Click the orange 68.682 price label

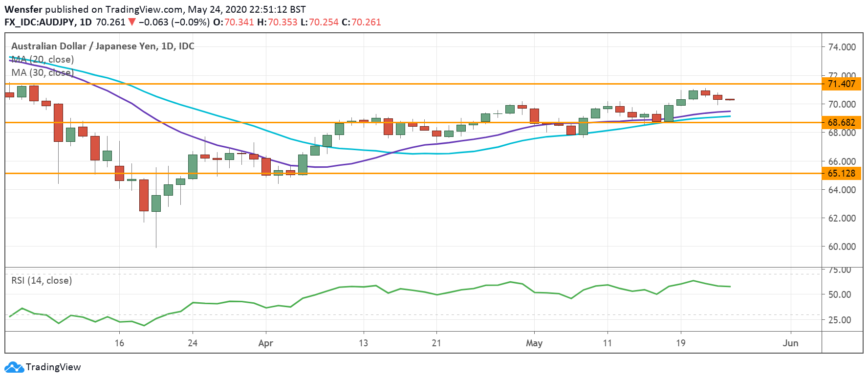coord(841,122)
